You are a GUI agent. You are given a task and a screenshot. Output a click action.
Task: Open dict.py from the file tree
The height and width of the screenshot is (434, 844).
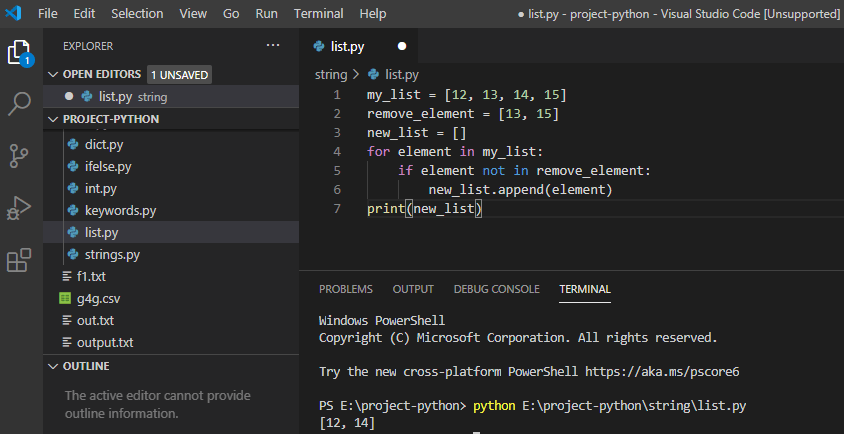[x=104, y=145]
